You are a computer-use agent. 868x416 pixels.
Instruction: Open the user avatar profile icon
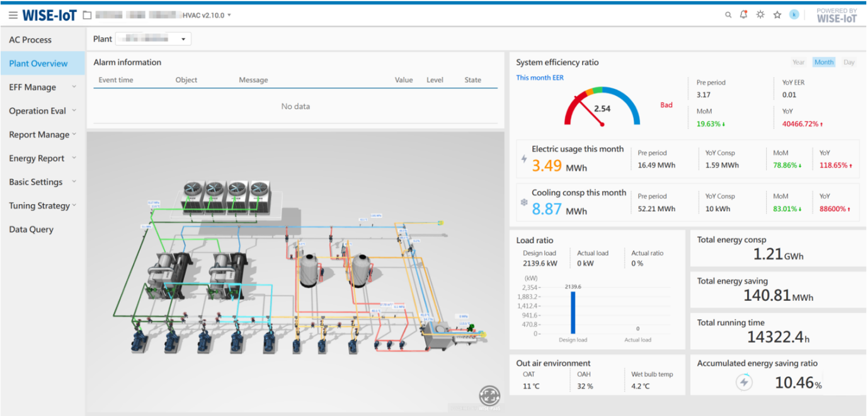(794, 14)
